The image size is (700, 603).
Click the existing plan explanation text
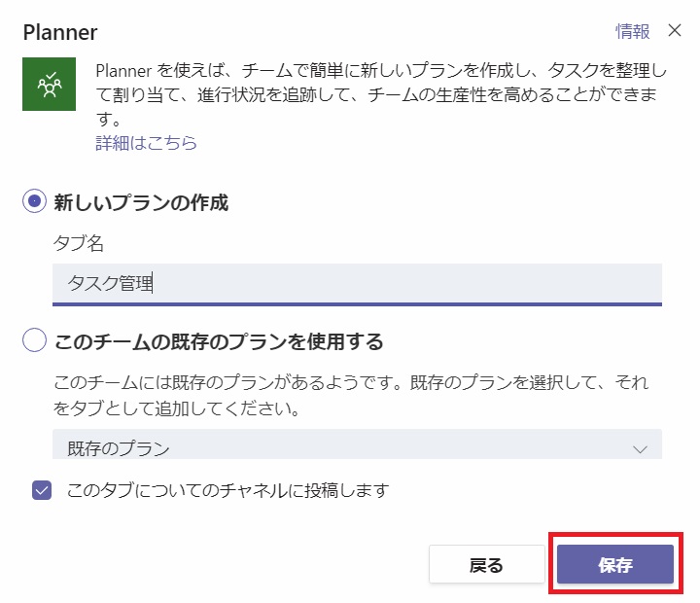coord(351,395)
